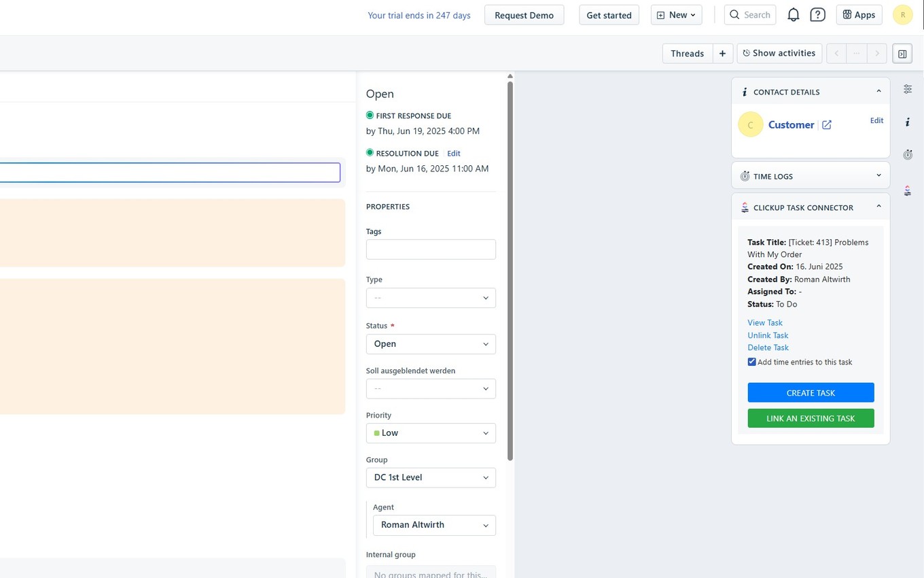Select the properties sliders icon in right sidebar
Image resolution: width=924 pixels, height=578 pixels.
click(908, 88)
